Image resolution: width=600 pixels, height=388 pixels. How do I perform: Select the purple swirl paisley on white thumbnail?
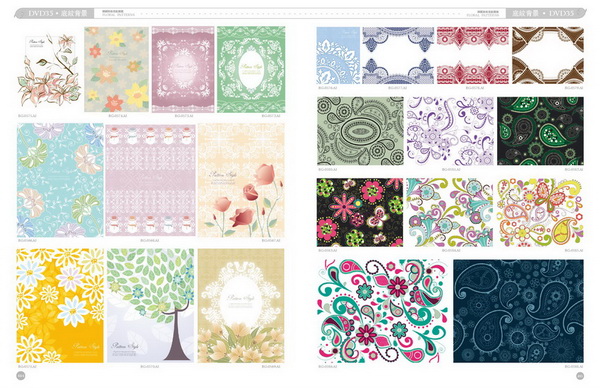point(450,131)
